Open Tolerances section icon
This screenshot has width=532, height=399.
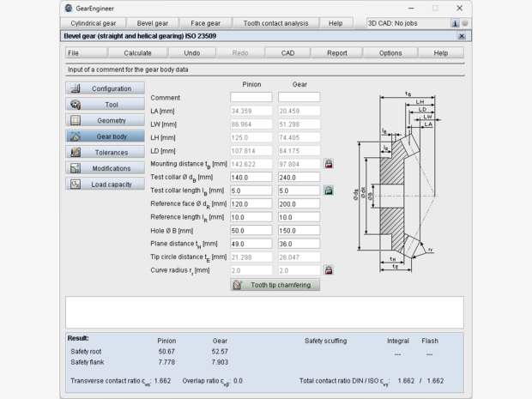[76, 152]
